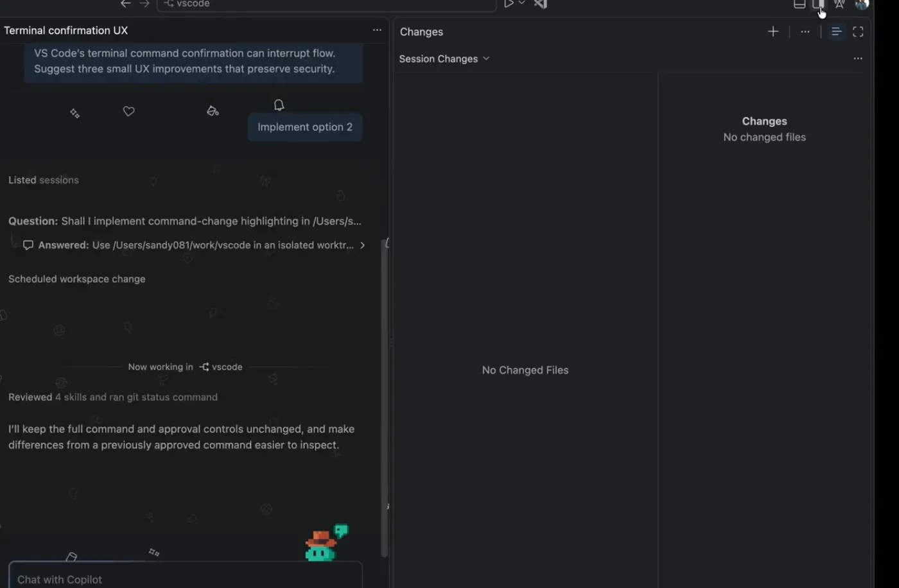Toggle the side panel layout icon
Image resolution: width=899 pixels, height=588 pixels.
pyautogui.click(x=818, y=4)
